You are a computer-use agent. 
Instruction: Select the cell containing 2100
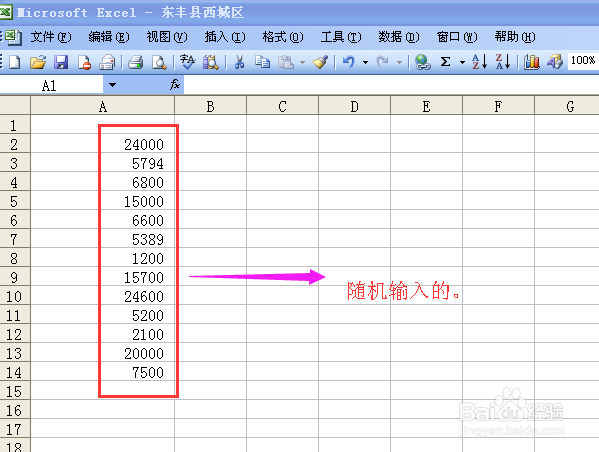click(102, 334)
